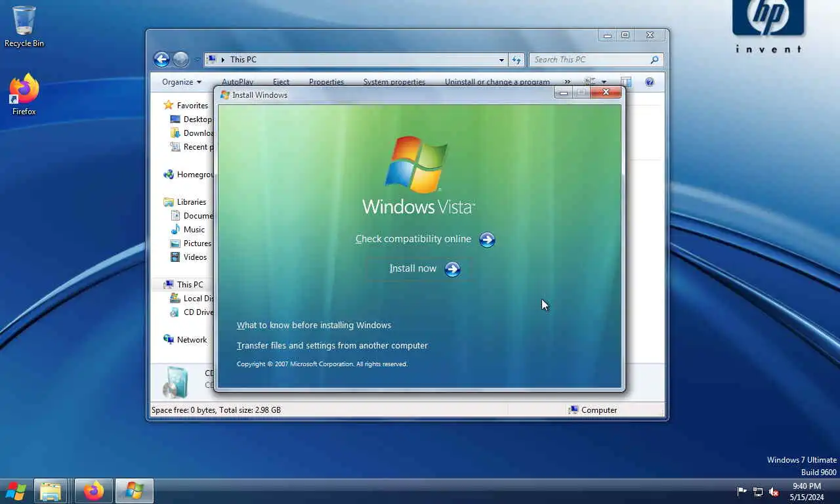Open Explorer help question mark icon
Screen dimensions: 840x504
click(650, 82)
